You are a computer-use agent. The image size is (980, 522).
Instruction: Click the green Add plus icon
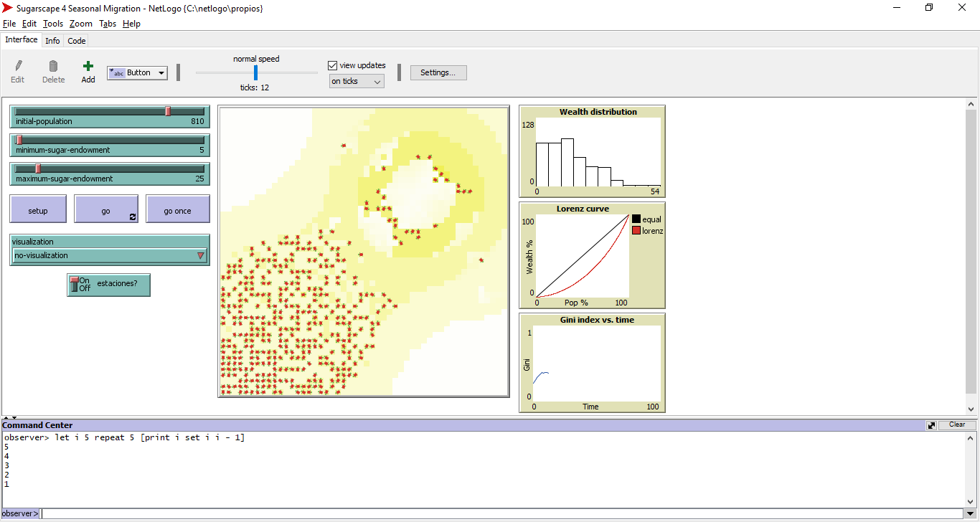coord(88,66)
